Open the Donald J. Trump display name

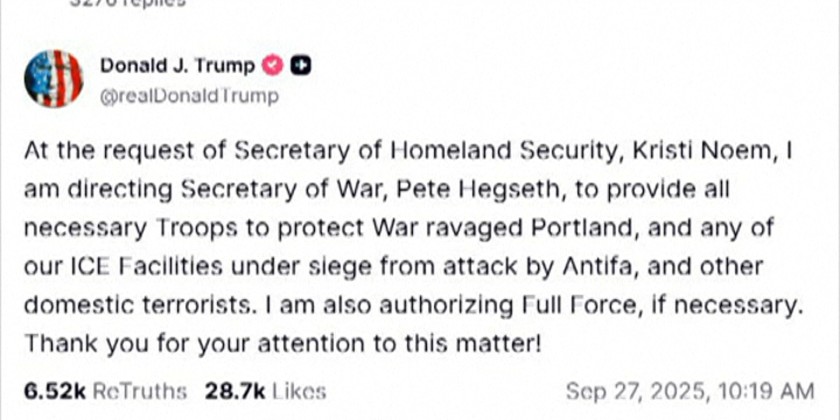tap(178, 67)
